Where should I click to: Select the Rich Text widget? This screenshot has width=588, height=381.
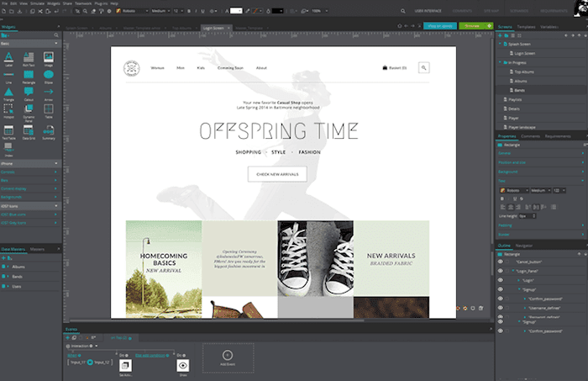coord(29,59)
